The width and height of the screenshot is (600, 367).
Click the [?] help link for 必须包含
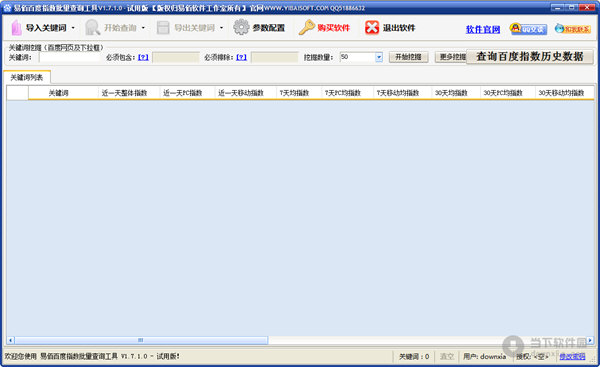coord(143,57)
